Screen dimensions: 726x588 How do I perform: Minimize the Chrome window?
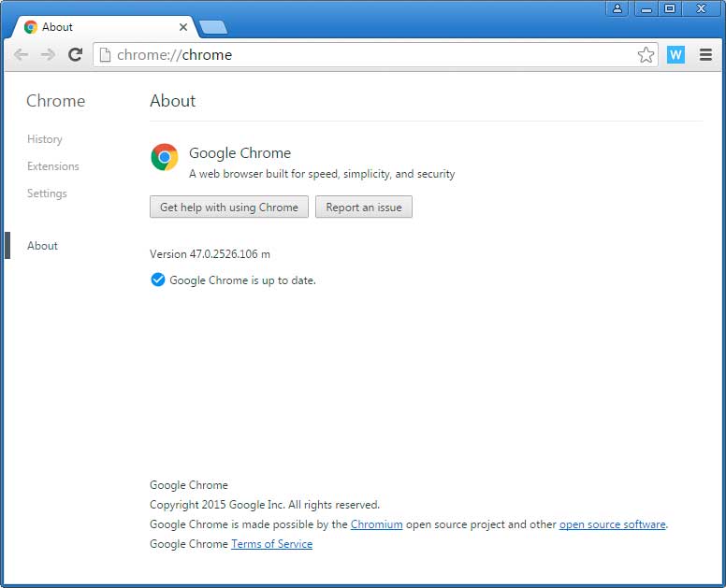coord(646,8)
